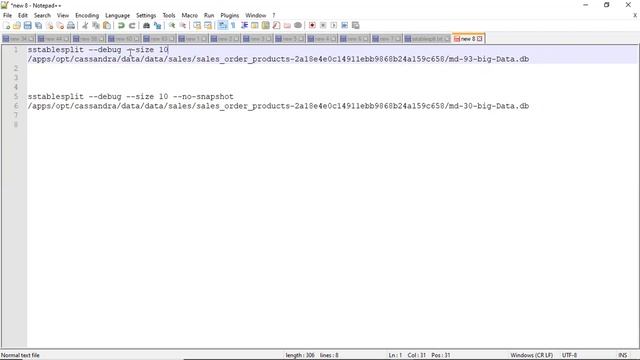Image resolution: width=640 pixels, height=360 pixels.
Task: Save the recorded macro icon
Action: tap(356, 25)
